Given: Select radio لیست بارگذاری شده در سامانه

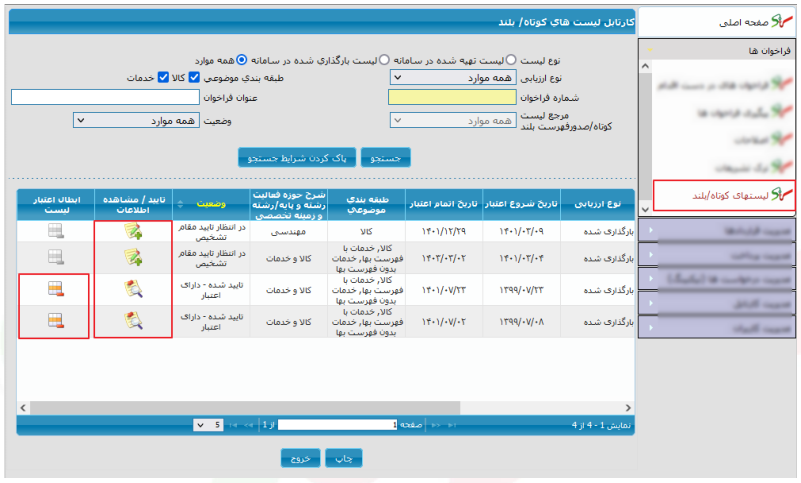Looking at the screenshot, I should point(384,60).
